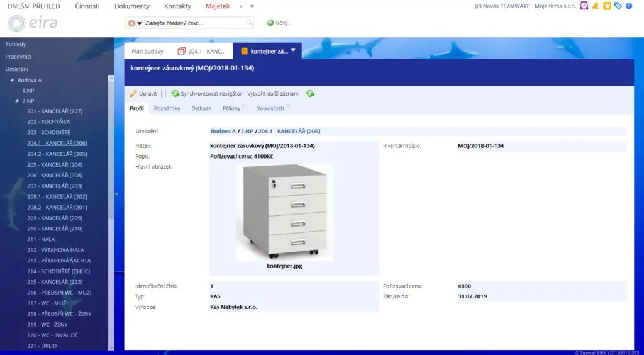Click the kontejner.jpg drawer cabinet image
The image size is (644, 355).
coord(285,211)
